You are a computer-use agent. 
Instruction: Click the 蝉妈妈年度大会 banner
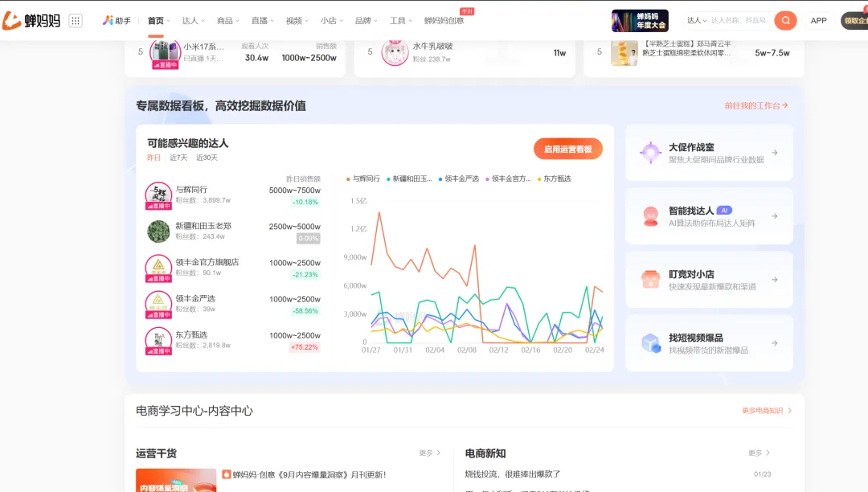[640, 20]
